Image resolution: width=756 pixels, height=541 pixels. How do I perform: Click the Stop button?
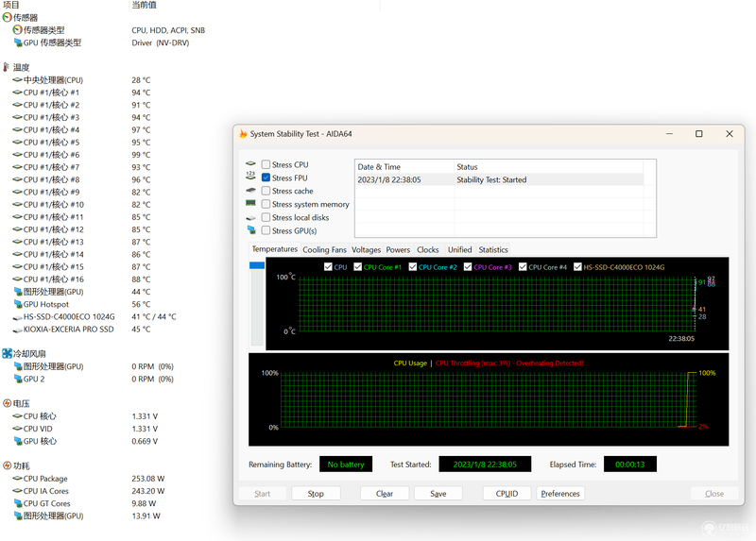[x=316, y=493]
